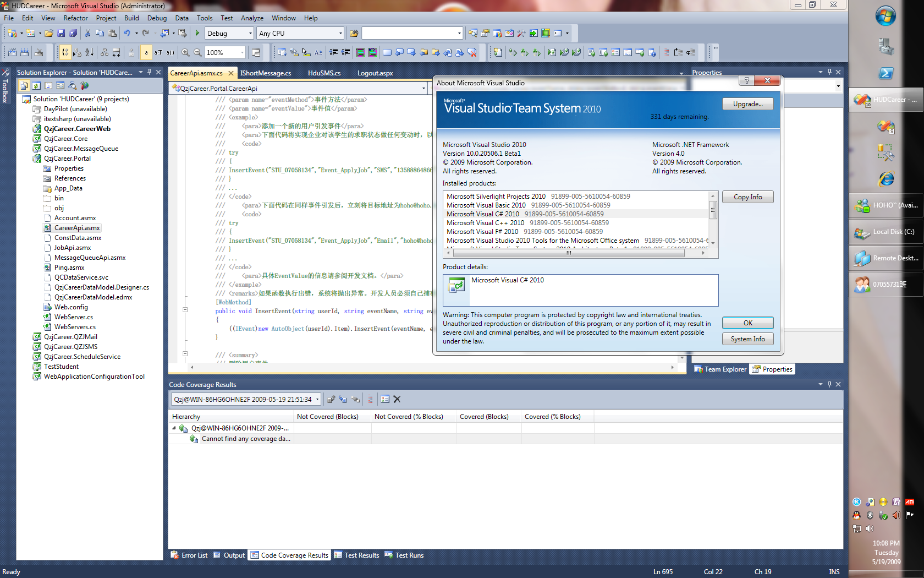The width and height of the screenshot is (924, 578).
Task: Switch to the IShortMessage.cs tab
Action: (266, 73)
